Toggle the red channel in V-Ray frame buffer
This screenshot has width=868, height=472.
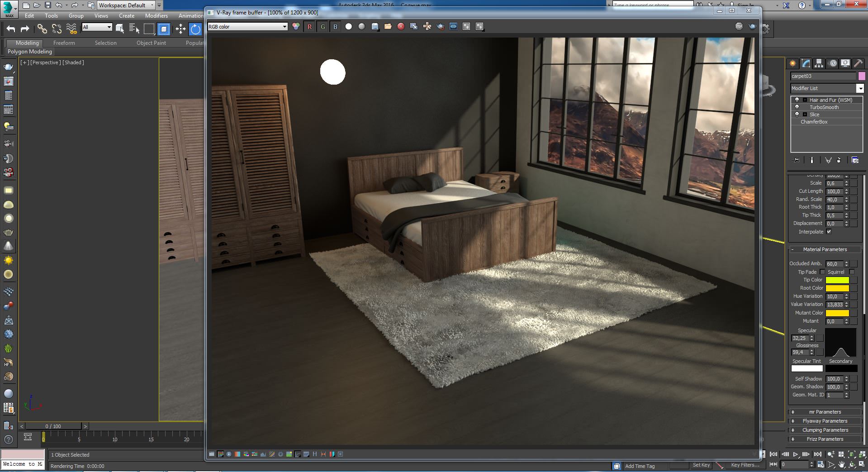tap(309, 27)
